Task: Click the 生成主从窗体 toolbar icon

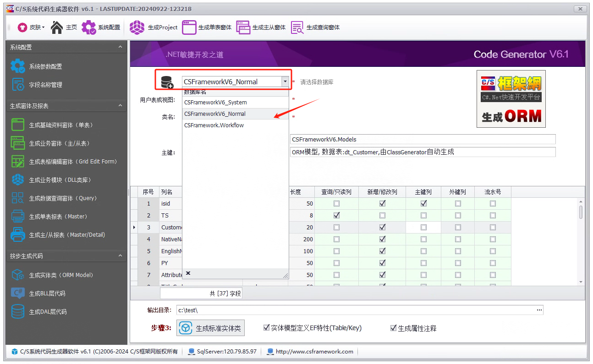Action: pos(243,27)
